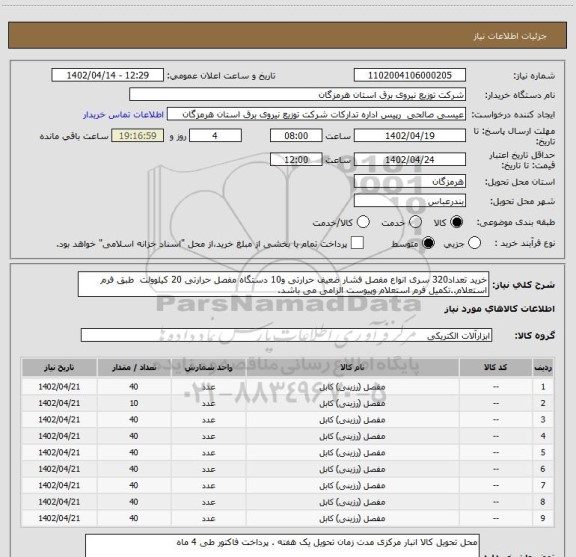Screen dimensions: 576x557
Task: Click the response deadline date 1402/04/19
Action: 410,136
